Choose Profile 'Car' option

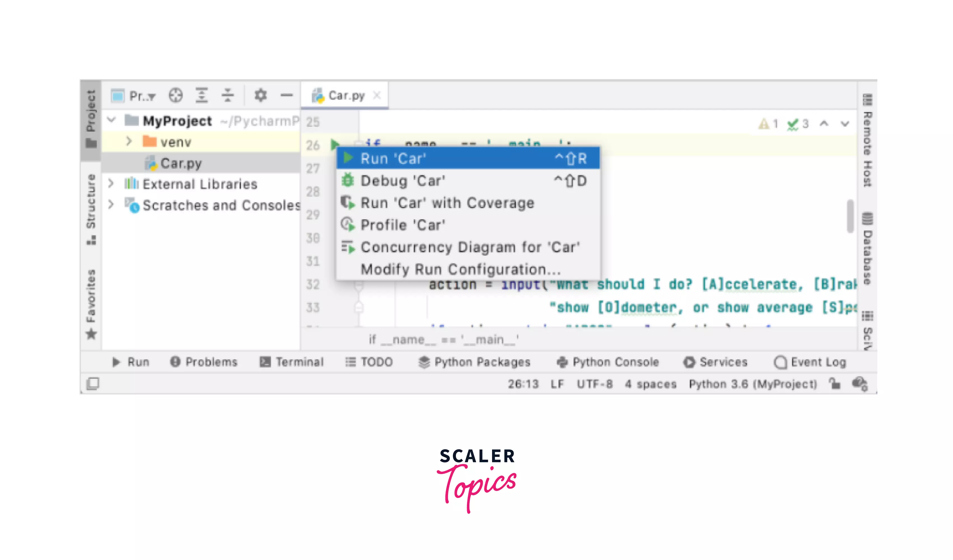coord(468,225)
